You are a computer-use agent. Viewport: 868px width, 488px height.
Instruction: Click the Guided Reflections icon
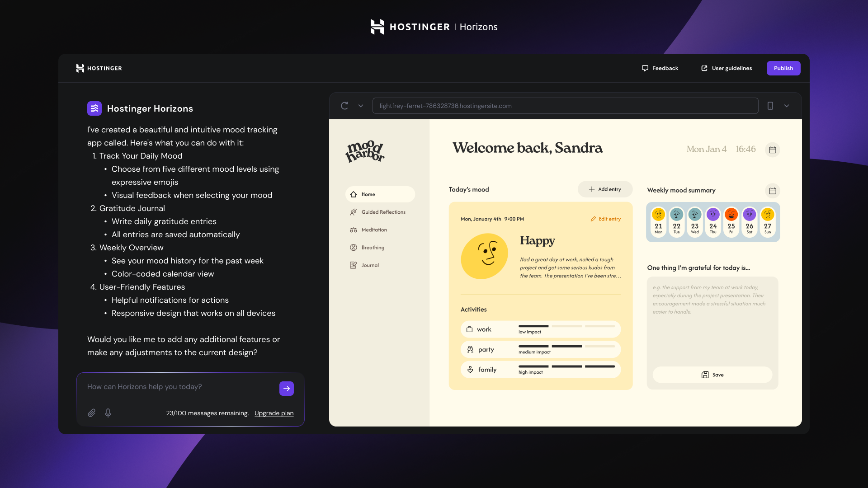point(354,212)
